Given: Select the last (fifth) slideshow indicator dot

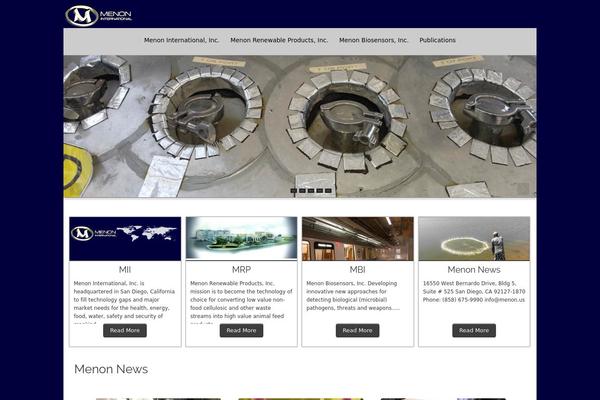Looking at the screenshot, I should [x=328, y=190].
